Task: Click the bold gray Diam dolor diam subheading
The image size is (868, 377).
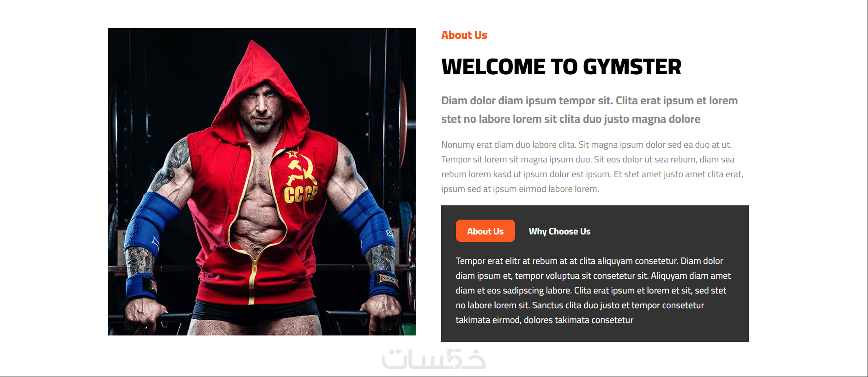Action: (x=589, y=110)
